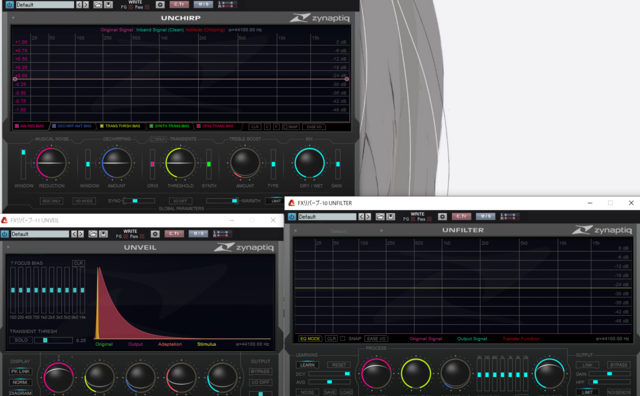The width and height of the screenshot is (640, 396).
Task: Click CLR button in UNCHIRP display
Action: click(x=255, y=127)
